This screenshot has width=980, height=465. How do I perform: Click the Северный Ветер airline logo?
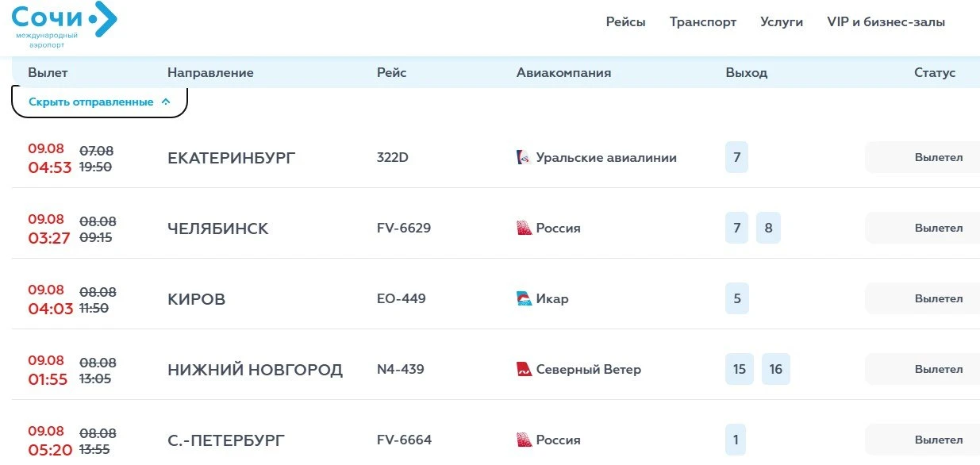[x=524, y=369]
